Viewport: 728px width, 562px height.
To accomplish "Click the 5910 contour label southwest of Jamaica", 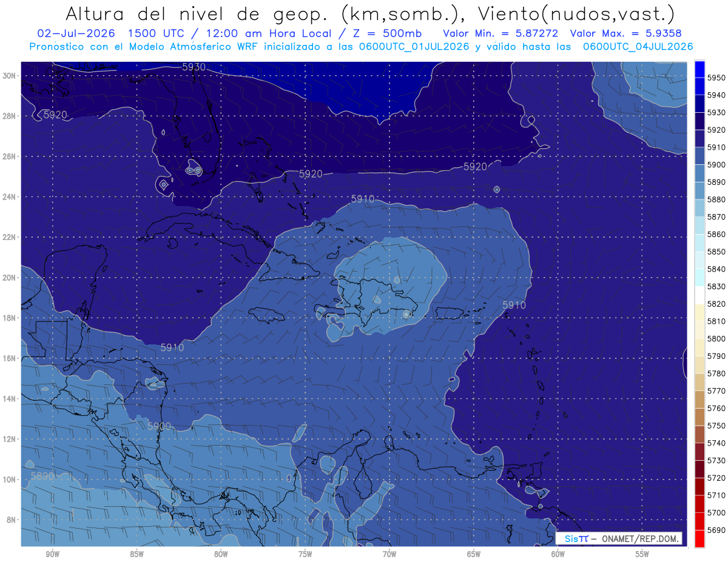I will tap(172, 347).
